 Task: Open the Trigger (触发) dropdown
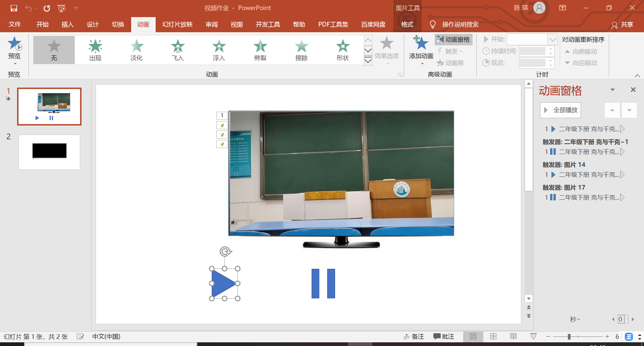(x=450, y=51)
